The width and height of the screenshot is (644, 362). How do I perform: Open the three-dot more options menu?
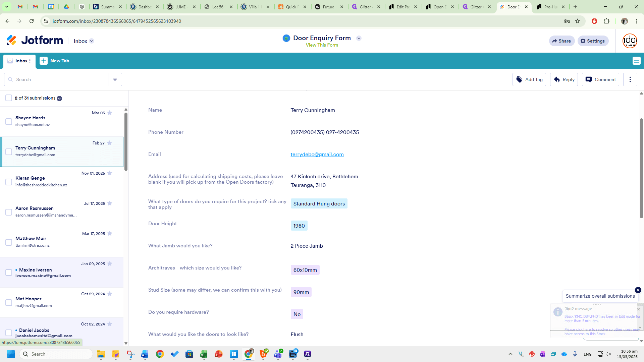pyautogui.click(x=630, y=79)
